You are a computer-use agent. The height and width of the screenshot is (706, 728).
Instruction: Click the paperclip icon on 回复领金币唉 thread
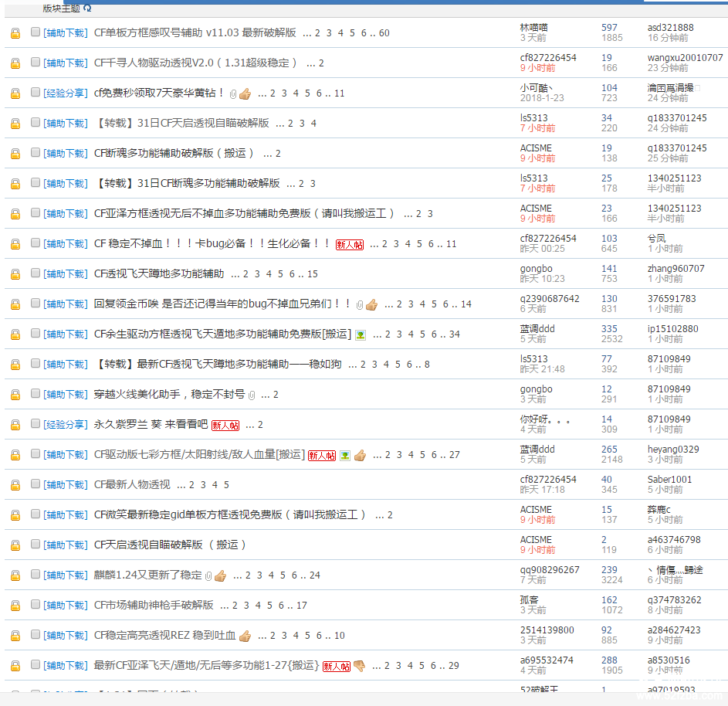(359, 305)
